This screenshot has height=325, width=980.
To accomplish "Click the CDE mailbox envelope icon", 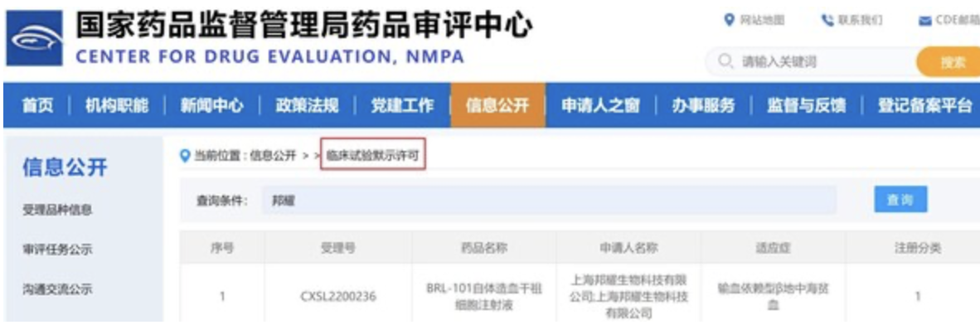I will point(925,22).
